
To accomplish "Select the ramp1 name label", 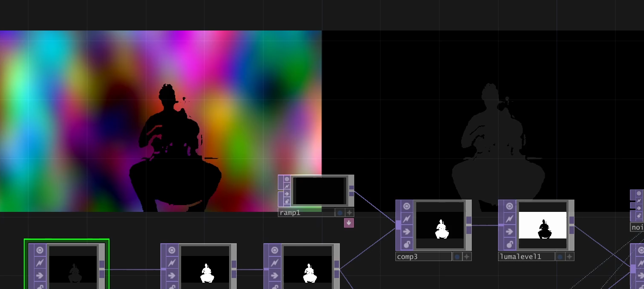I will tap(305, 213).
